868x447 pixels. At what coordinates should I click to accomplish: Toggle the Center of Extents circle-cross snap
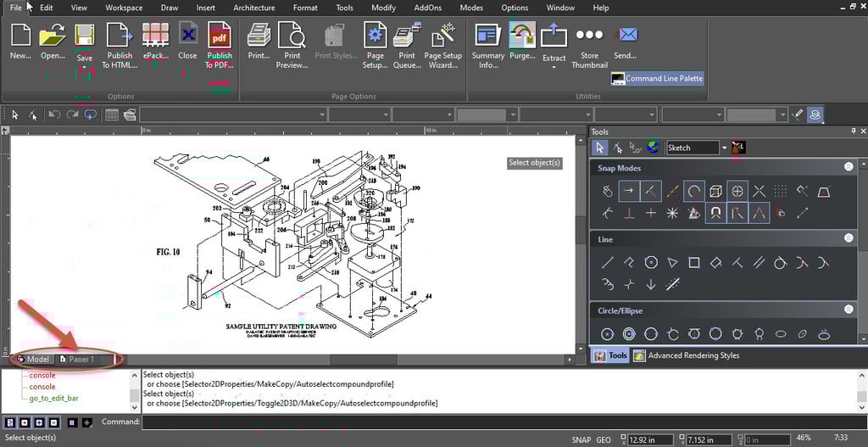tap(737, 191)
